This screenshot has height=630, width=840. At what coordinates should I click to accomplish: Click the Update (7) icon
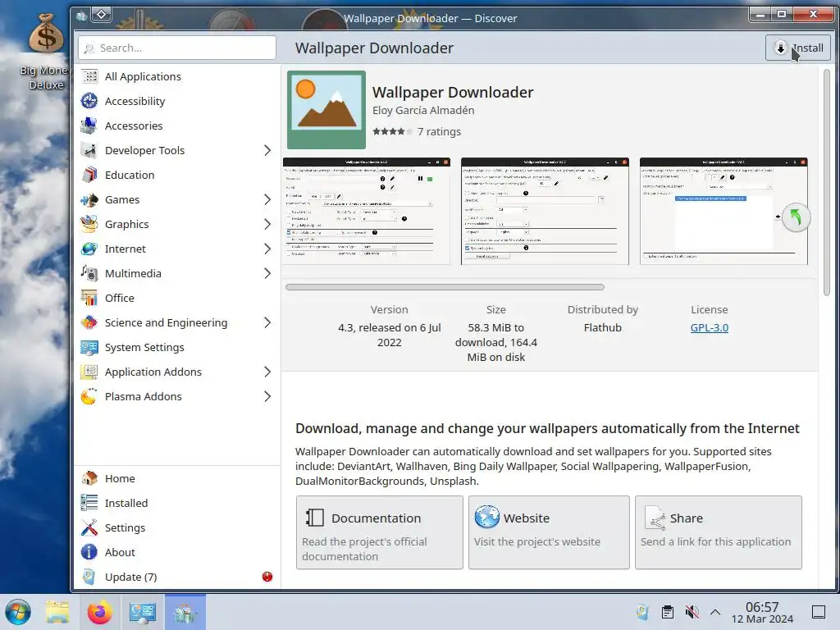tap(89, 577)
